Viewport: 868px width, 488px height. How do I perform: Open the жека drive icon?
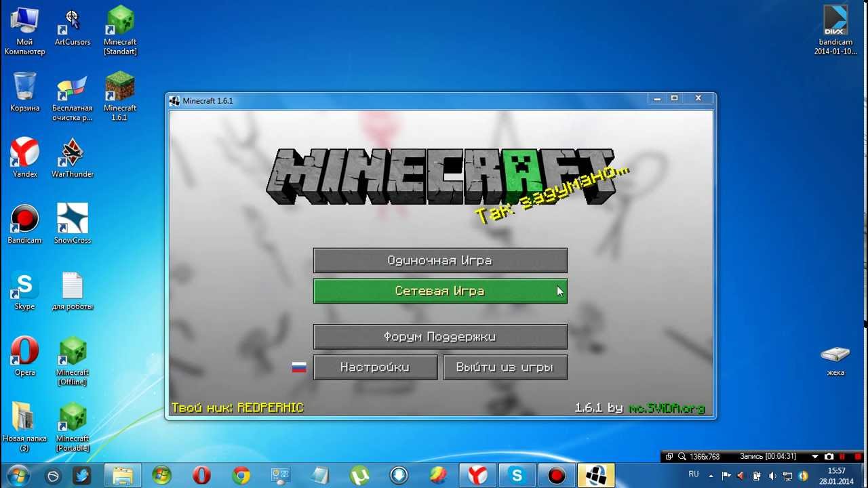(x=835, y=361)
